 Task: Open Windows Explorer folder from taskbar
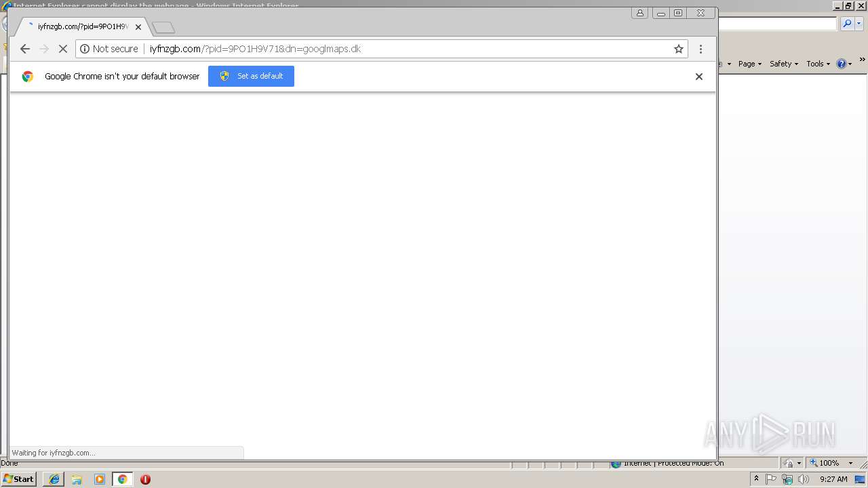[x=77, y=479]
